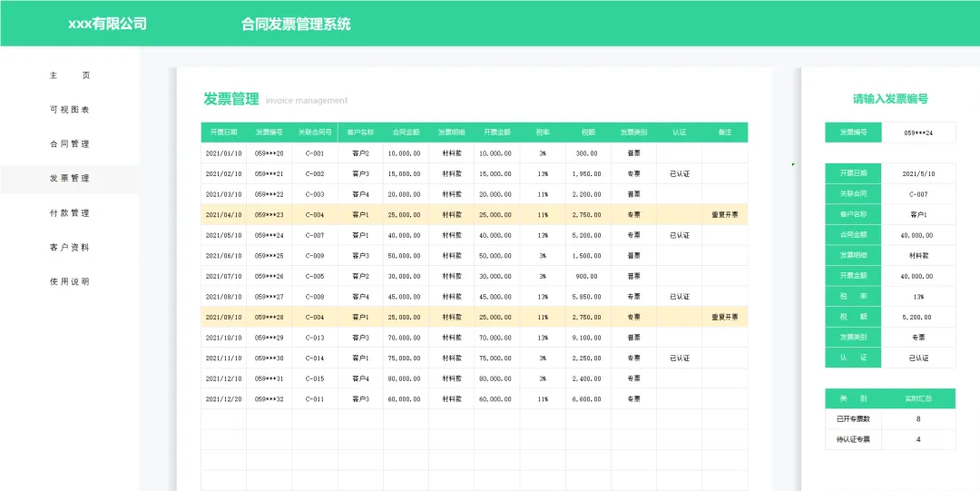980x491 pixels.
Task: Click 已认证 in the 059***30 row
Action: [680, 358]
